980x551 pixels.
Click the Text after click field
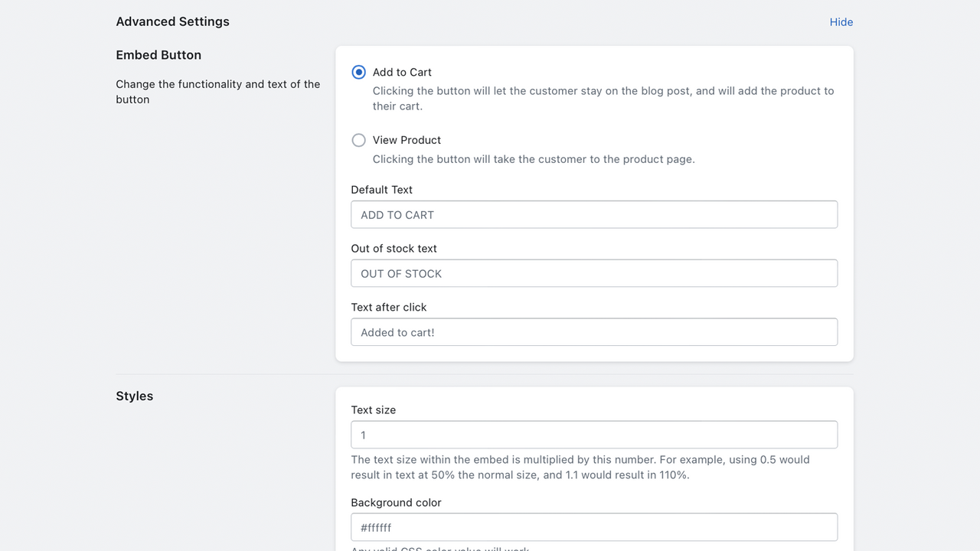tap(594, 332)
